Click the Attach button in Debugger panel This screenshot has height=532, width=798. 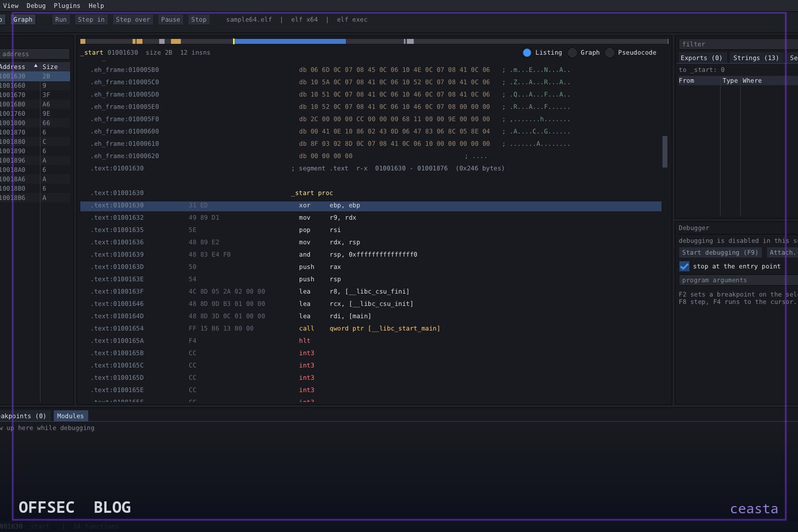tap(782, 252)
